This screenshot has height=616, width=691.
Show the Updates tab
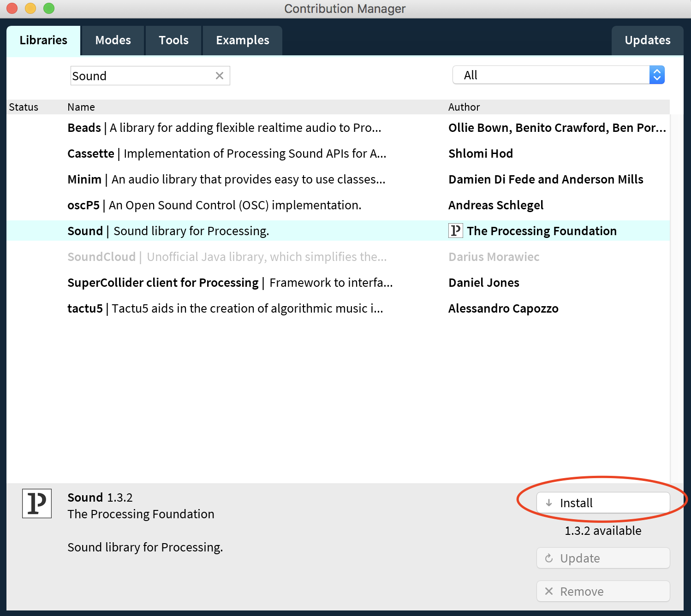[648, 41]
